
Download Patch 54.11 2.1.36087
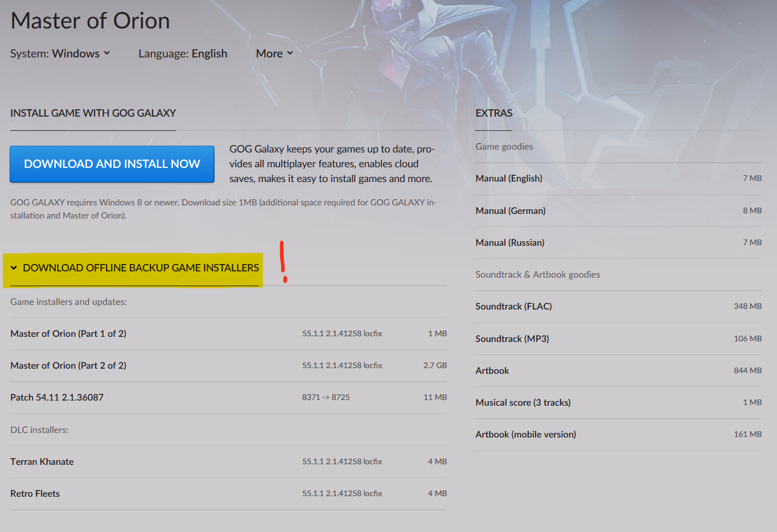(x=57, y=397)
